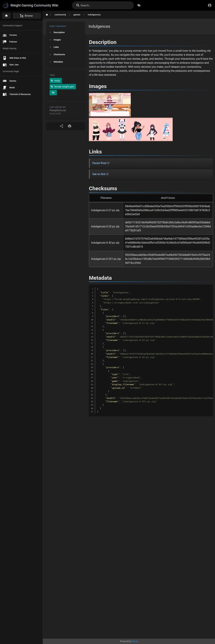
Task: Click the unlabeled tags icon chip
Action: tap(53, 93)
